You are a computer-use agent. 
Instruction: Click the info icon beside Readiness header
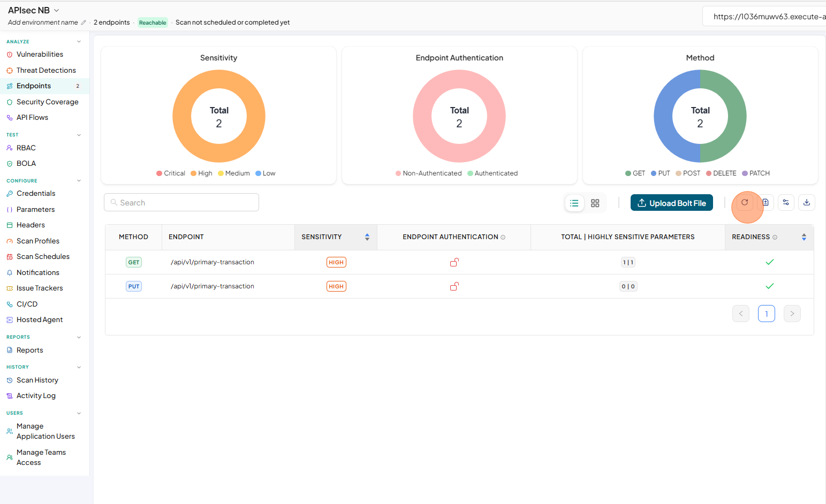tap(775, 237)
